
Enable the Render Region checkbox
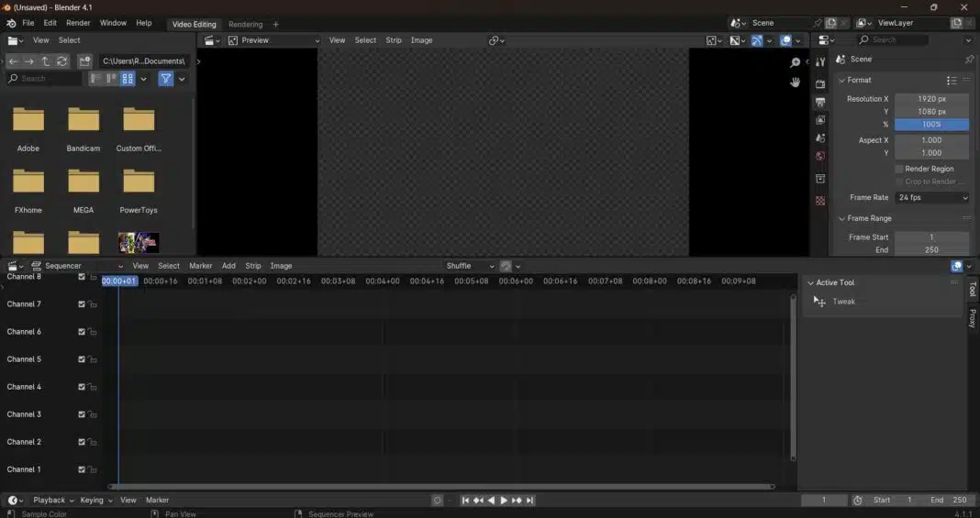899,169
